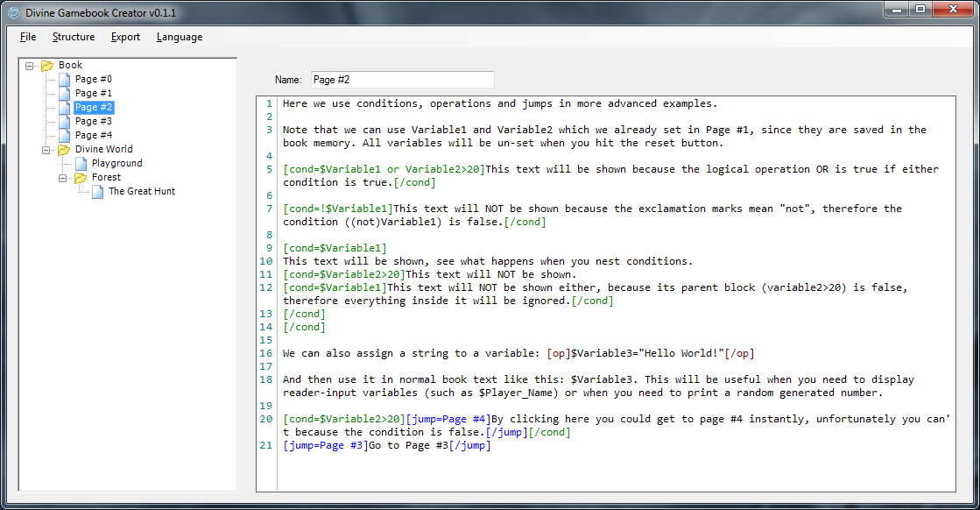Click line number 21 in the gutter
The image size is (980, 510).
pyautogui.click(x=266, y=446)
